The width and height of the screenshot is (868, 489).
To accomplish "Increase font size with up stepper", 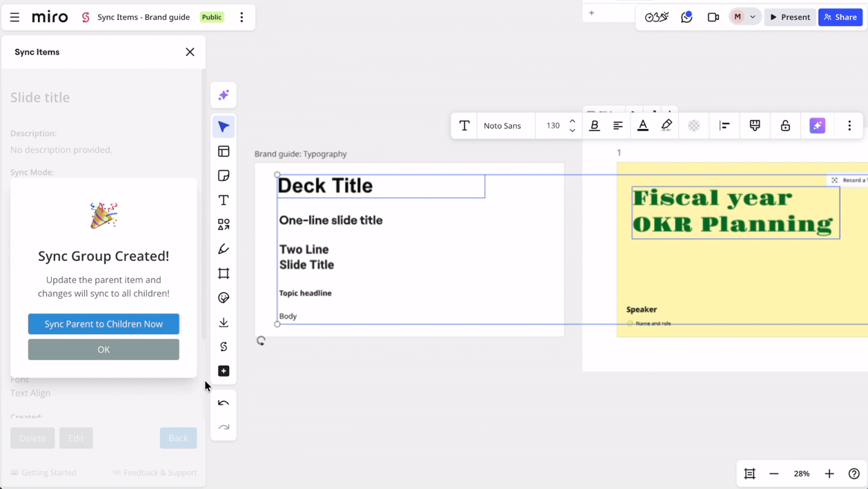I will [572, 122].
